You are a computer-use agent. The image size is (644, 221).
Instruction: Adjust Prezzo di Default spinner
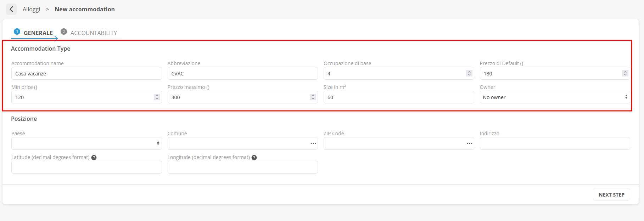coord(625,73)
